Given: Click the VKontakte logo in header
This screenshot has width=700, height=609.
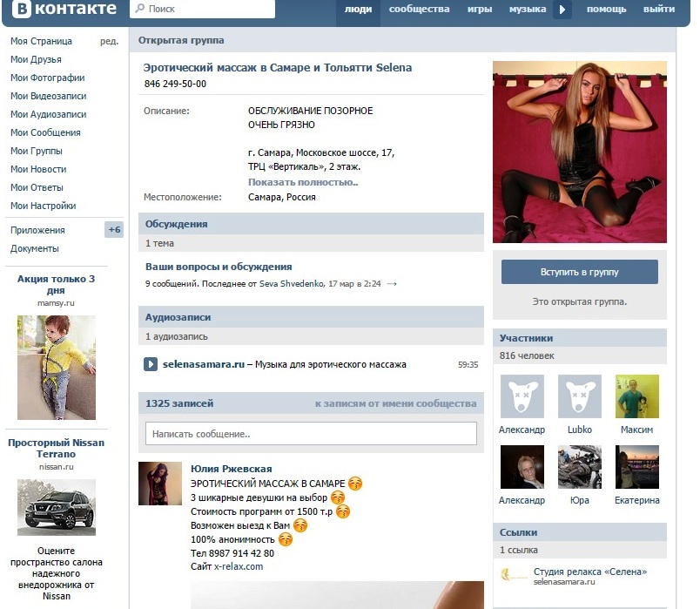Looking at the screenshot, I should pyautogui.click(x=63, y=10).
